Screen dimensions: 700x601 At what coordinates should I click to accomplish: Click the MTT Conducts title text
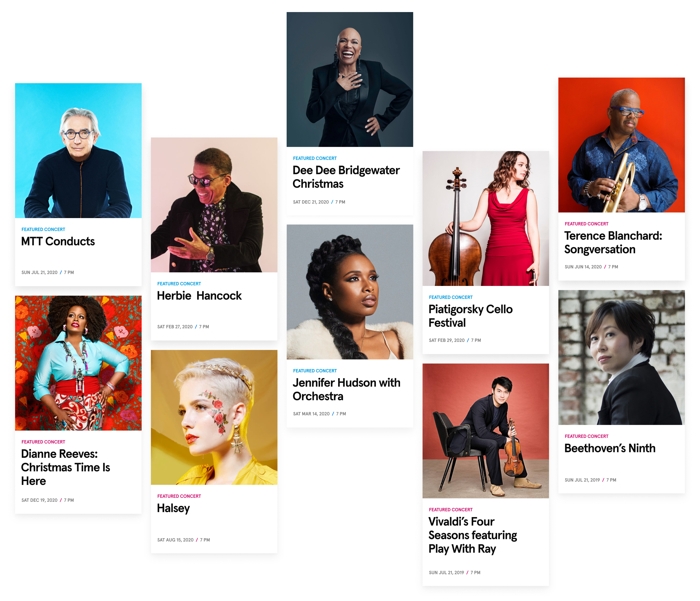point(58,241)
